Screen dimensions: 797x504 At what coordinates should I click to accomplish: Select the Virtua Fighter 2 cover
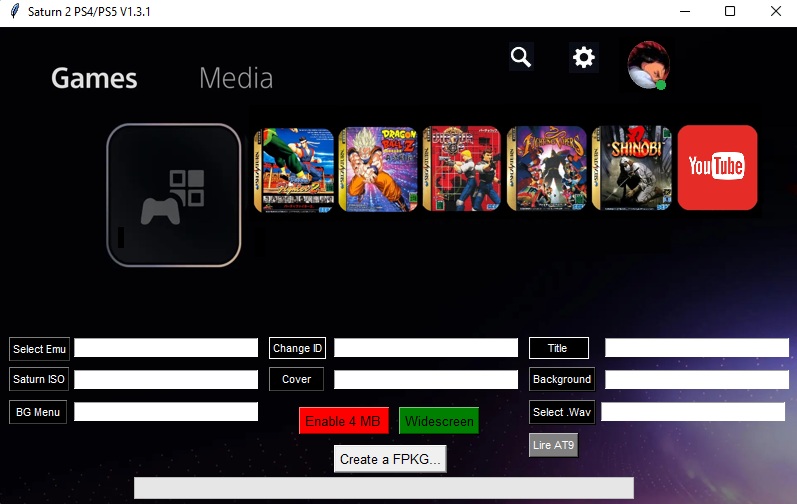[x=294, y=169]
